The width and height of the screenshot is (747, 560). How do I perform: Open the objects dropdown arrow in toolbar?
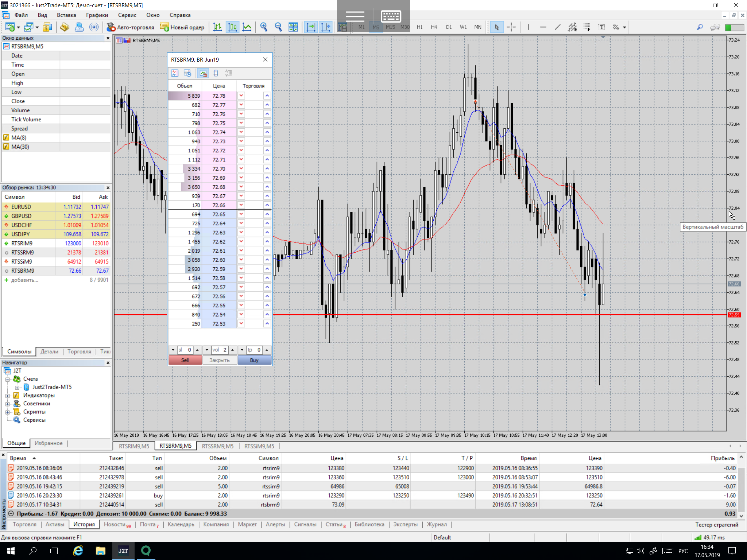point(624,27)
